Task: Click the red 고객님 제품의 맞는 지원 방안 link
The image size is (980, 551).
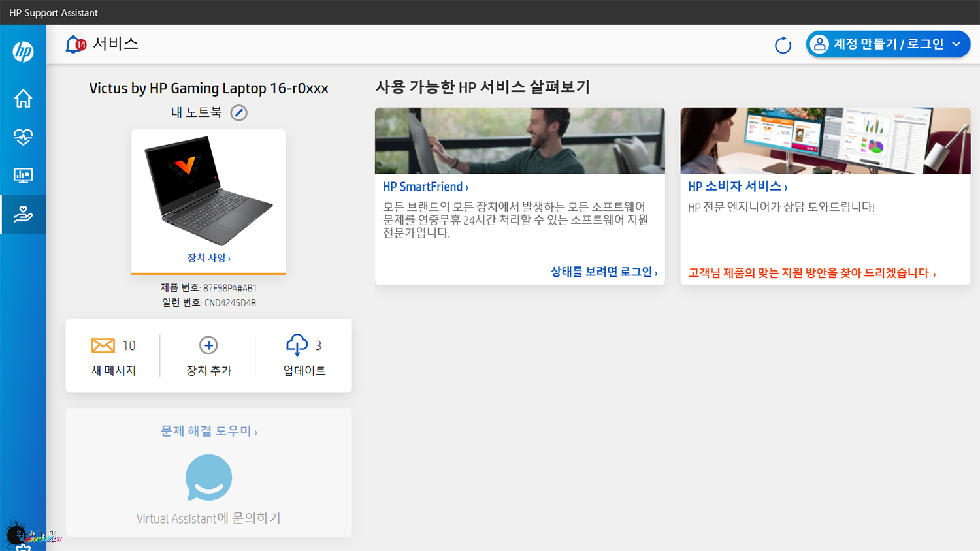Action: (x=811, y=273)
